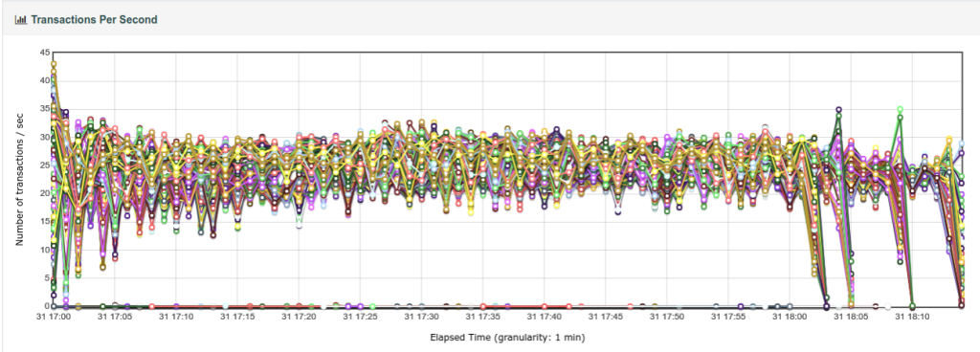
Task: Click the y-axis value 40
Action: point(44,80)
